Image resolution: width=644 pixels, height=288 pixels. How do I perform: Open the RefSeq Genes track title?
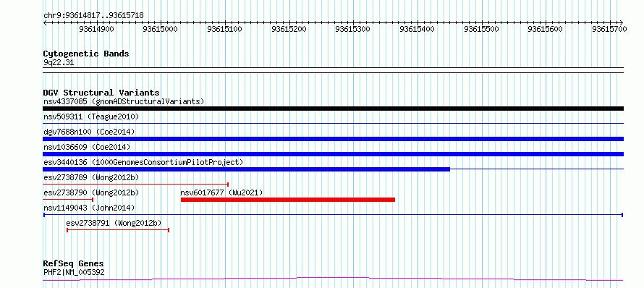tap(74, 264)
